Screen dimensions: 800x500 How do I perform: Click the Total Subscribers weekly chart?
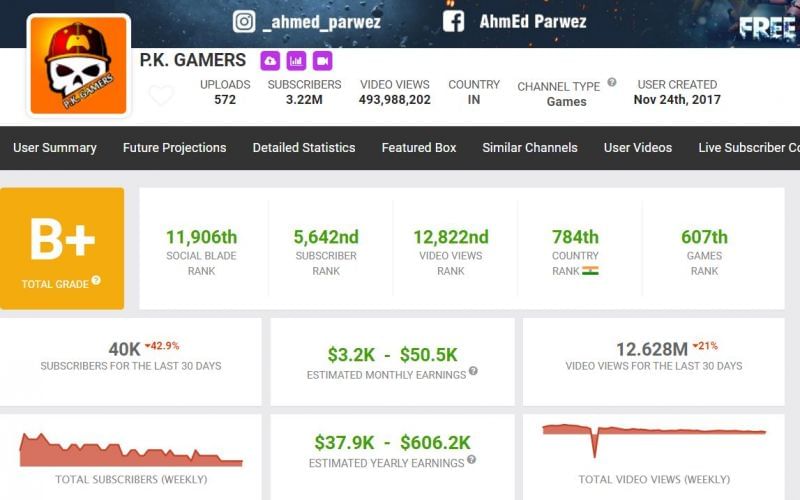[x=131, y=450]
